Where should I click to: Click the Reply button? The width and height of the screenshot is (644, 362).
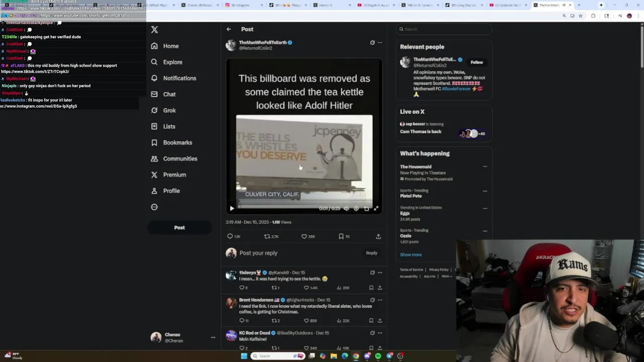[x=371, y=253]
